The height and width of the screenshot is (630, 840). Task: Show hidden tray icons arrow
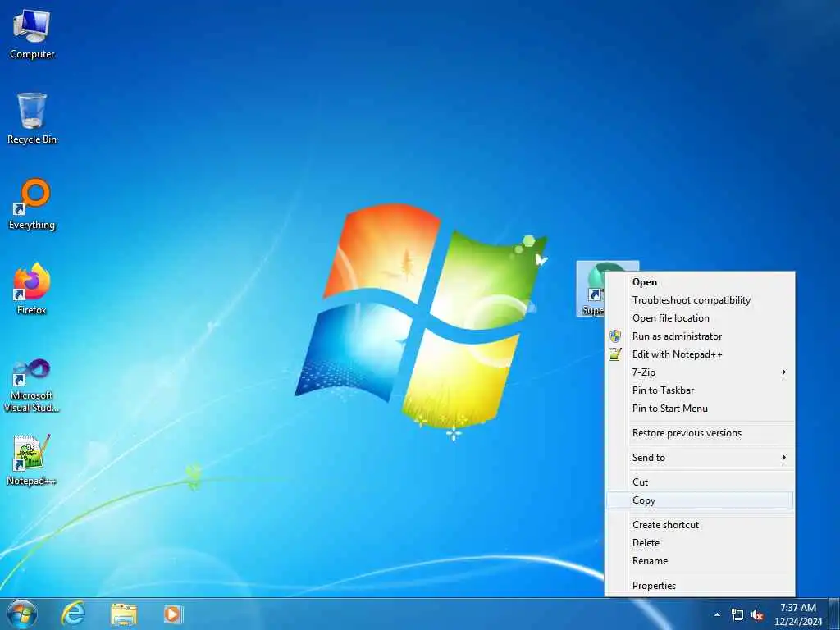coord(717,614)
